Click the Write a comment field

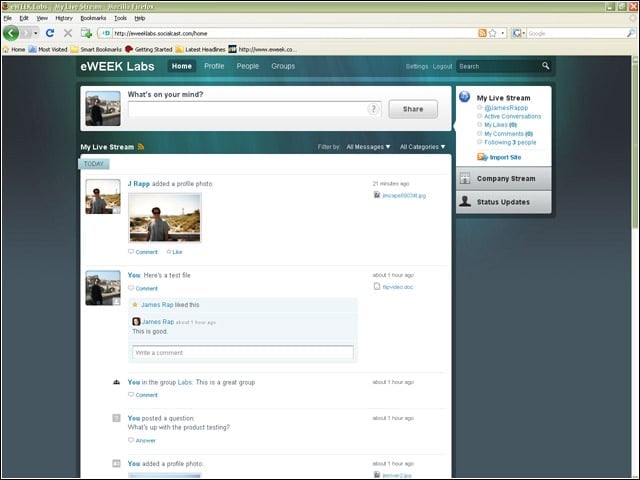(x=242, y=352)
